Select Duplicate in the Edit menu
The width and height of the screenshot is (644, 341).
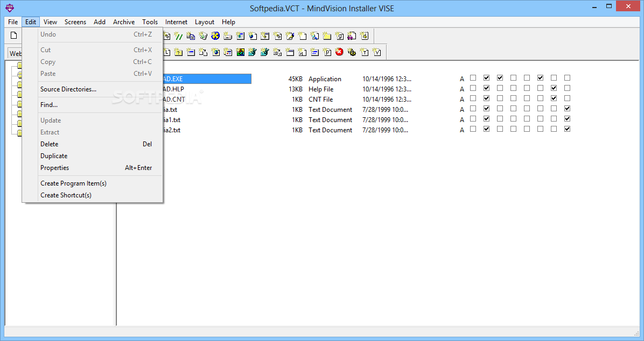point(93,156)
